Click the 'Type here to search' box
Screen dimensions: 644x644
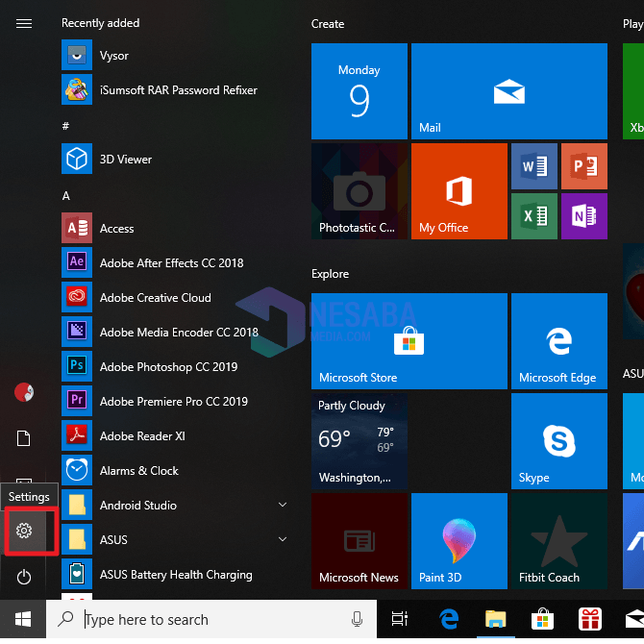(211, 619)
